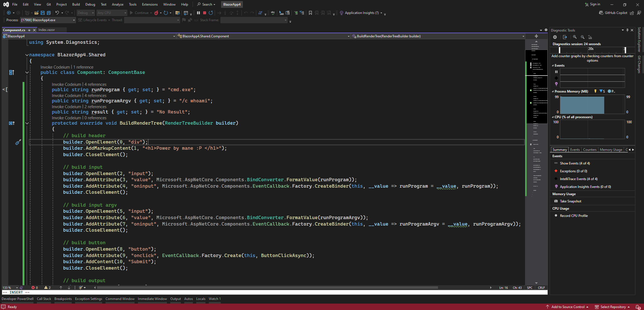Image resolution: width=644 pixels, height=310 pixels.
Task: Click Record CPU Profile
Action: 574,216
